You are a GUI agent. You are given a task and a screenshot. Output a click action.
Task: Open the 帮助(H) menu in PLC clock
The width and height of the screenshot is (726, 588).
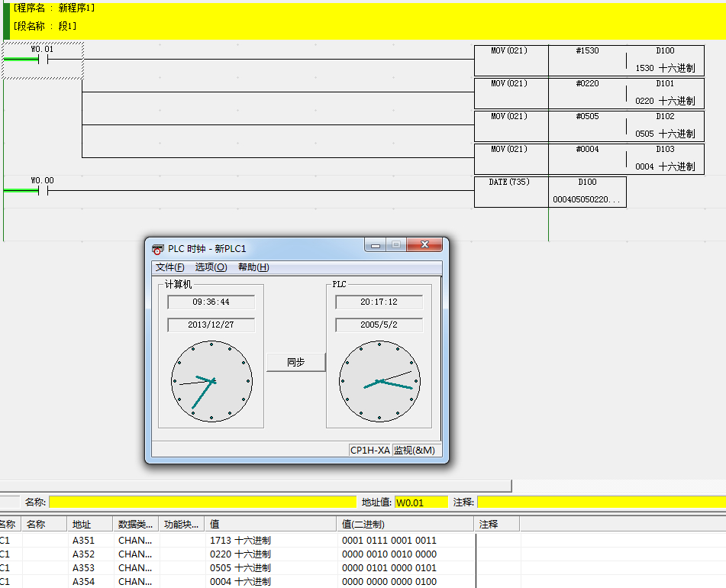253,267
